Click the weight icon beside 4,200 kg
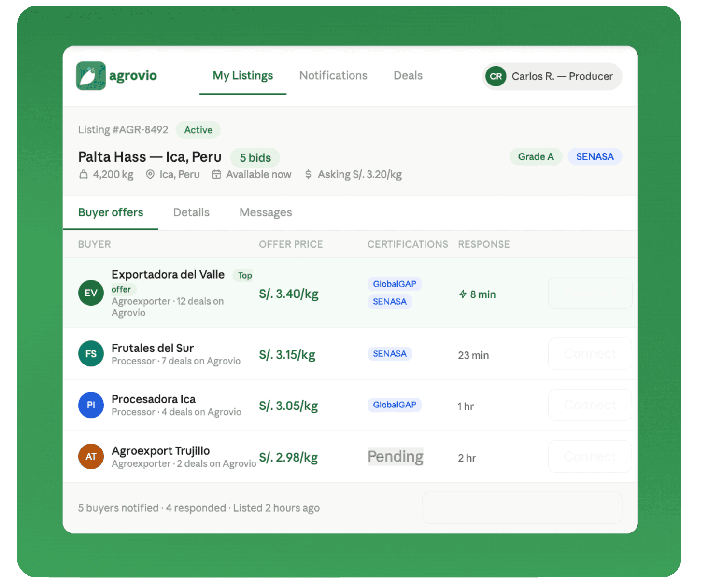Screen dimensions: 708x588 click(84, 174)
